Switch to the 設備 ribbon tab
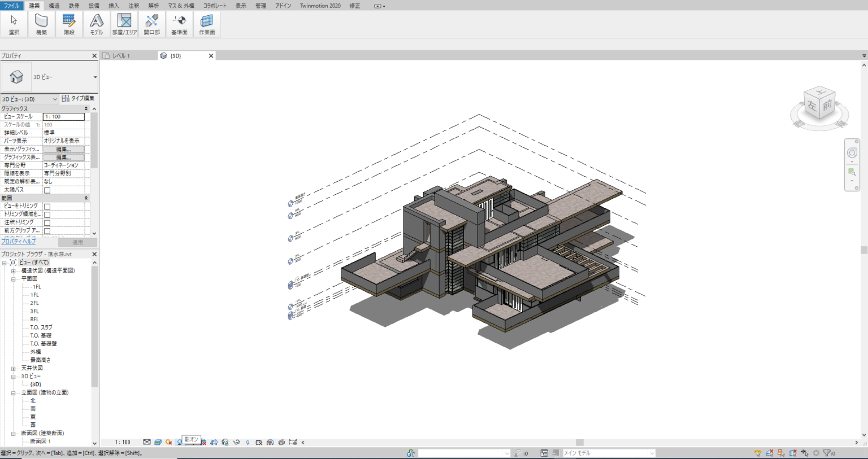The width and height of the screenshot is (868, 459). tap(94, 6)
